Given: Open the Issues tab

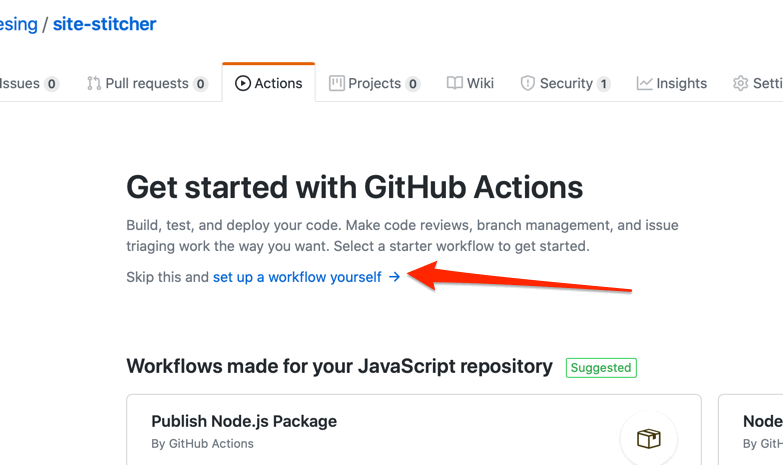Looking at the screenshot, I should click(x=29, y=83).
